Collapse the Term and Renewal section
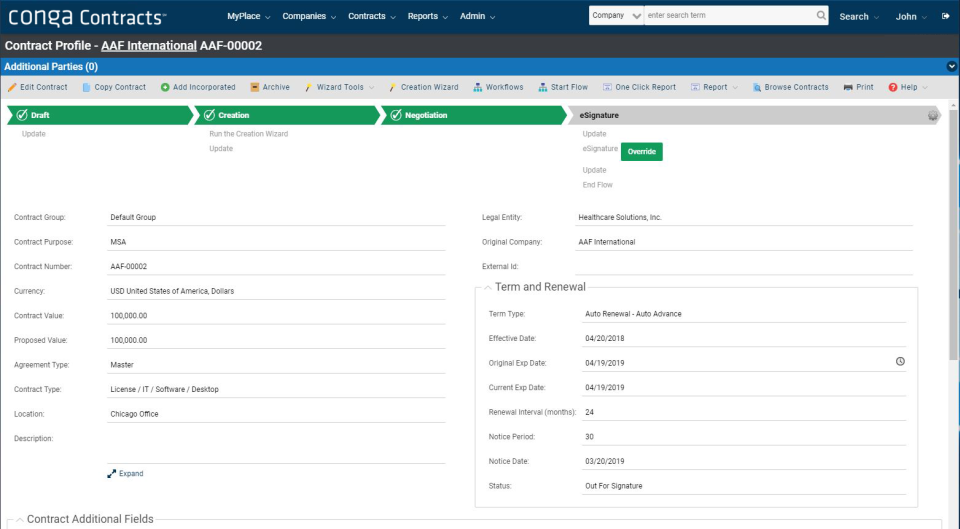960x529 pixels. click(x=488, y=287)
